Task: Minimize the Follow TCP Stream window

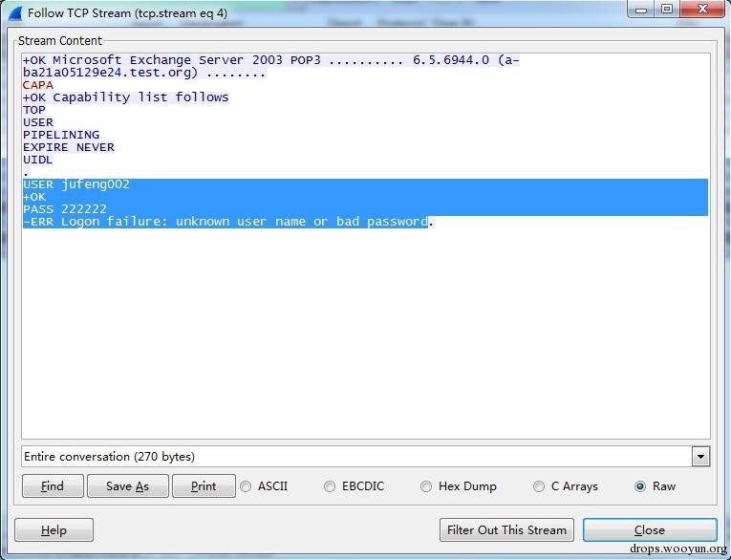Action: pyautogui.click(x=642, y=11)
